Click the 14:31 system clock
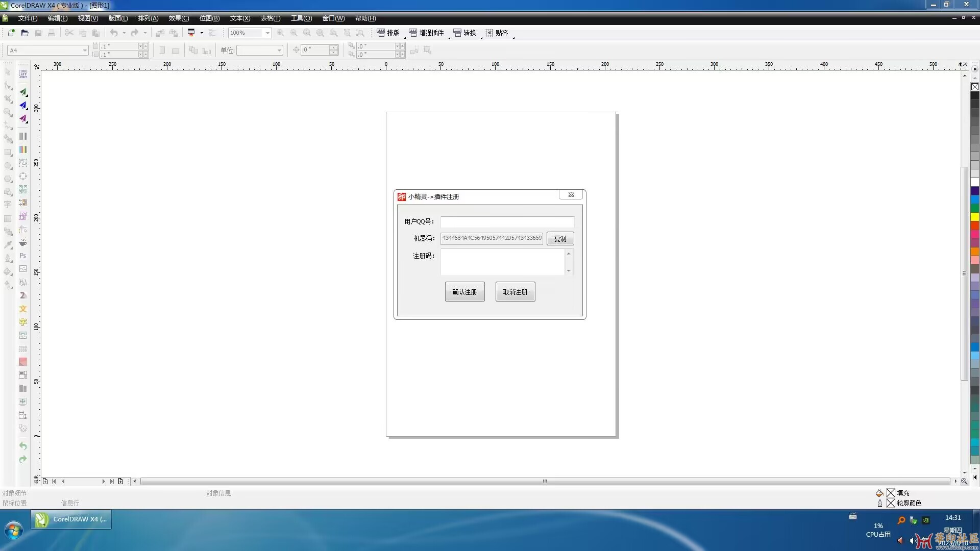 (x=952, y=517)
